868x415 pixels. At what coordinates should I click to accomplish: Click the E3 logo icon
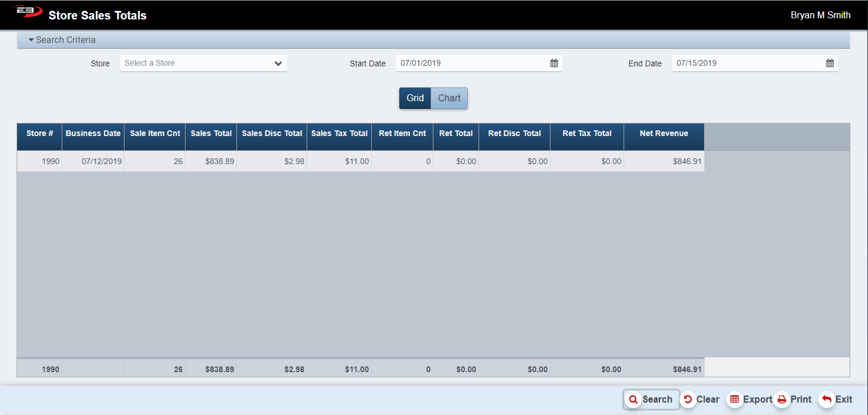(x=26, y=12)
